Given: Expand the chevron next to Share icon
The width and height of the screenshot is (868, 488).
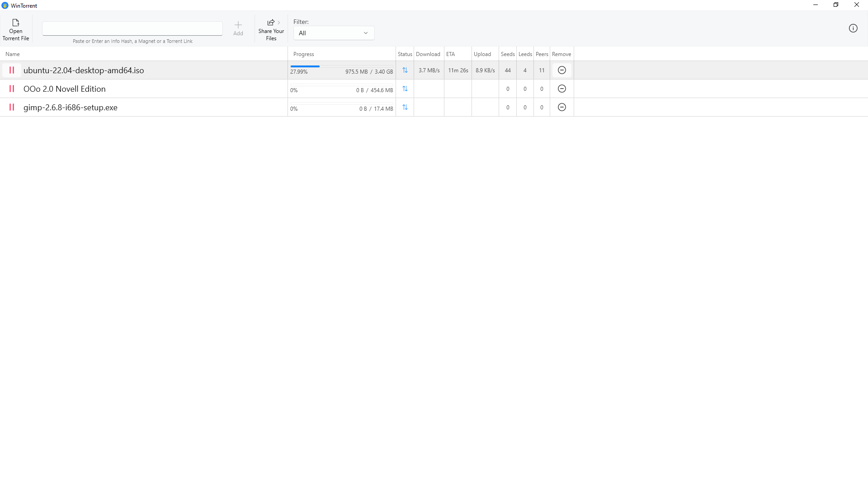Looking at the screenshot, I should pyautogui.click(x=279, y=23).
